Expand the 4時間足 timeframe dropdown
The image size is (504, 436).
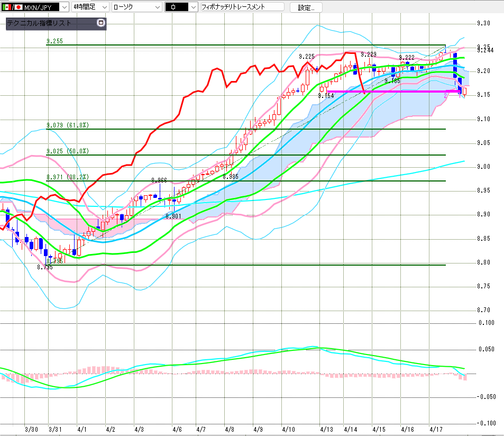(x=104, y=7)
